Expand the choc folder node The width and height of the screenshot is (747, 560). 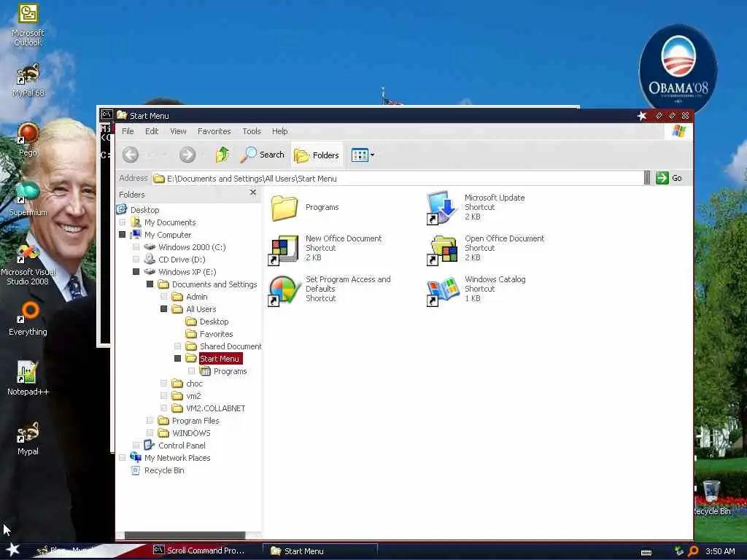pyautogui.click(x=164, y=384)
